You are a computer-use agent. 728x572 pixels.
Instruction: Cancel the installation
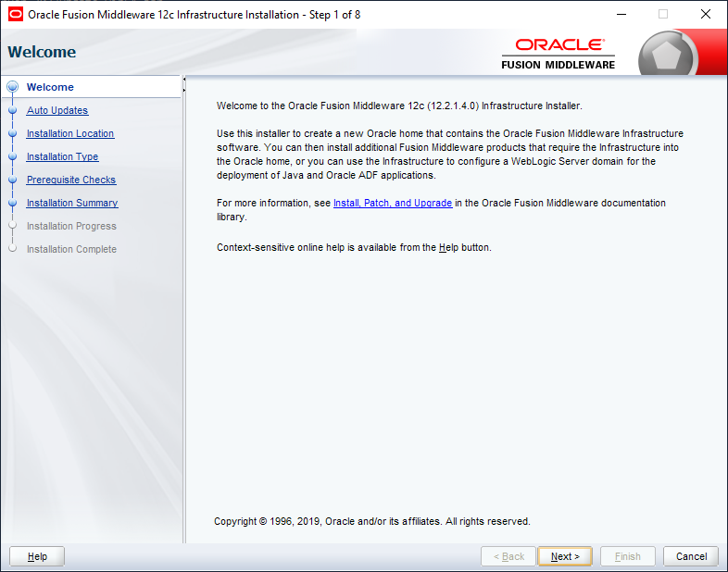(x=691, y=556)
